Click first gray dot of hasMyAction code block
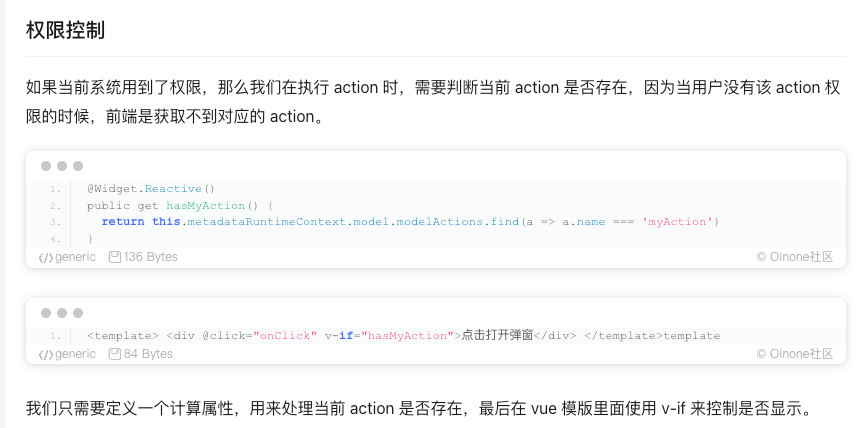The image size is (857, 428). click(x=46, y=166)
